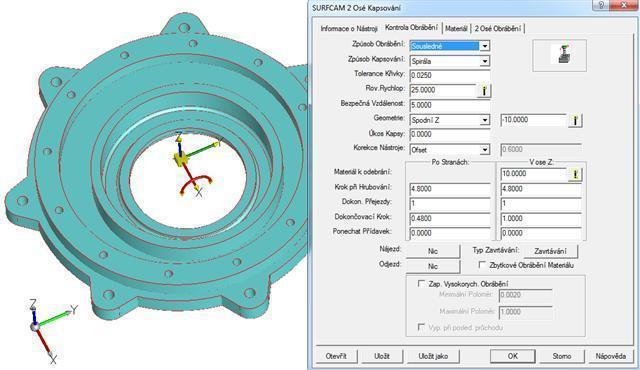Enable Zbytkové Obrábění Materiálu checkbox
Viewport: 640px width, 370px height.
click(482, 265)
